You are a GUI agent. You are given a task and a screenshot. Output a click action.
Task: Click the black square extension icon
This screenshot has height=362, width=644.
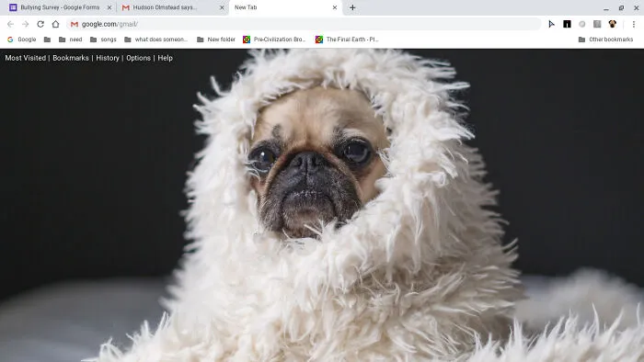[x=567, y=24]
